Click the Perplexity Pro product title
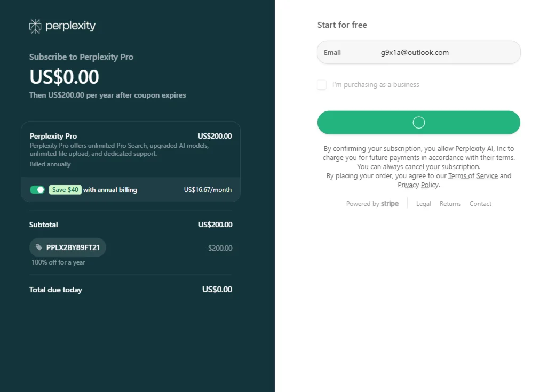 53,136
